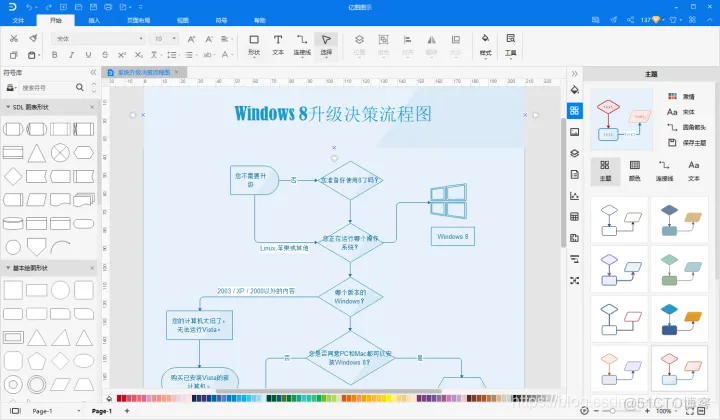The width and height of the screenshot is (720, 420).
Task: Collapse the right panel with double chevron
Action: (574, 73)
